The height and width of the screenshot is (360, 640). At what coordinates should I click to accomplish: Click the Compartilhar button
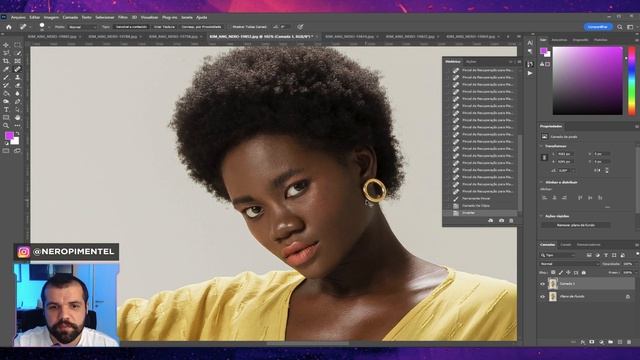click(x=598, y=27)
